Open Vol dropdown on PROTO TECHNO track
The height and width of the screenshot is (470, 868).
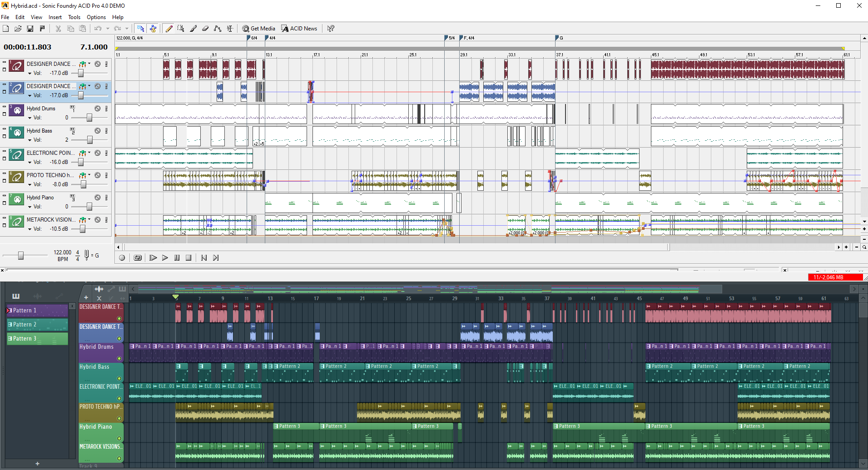coord(30,185)
